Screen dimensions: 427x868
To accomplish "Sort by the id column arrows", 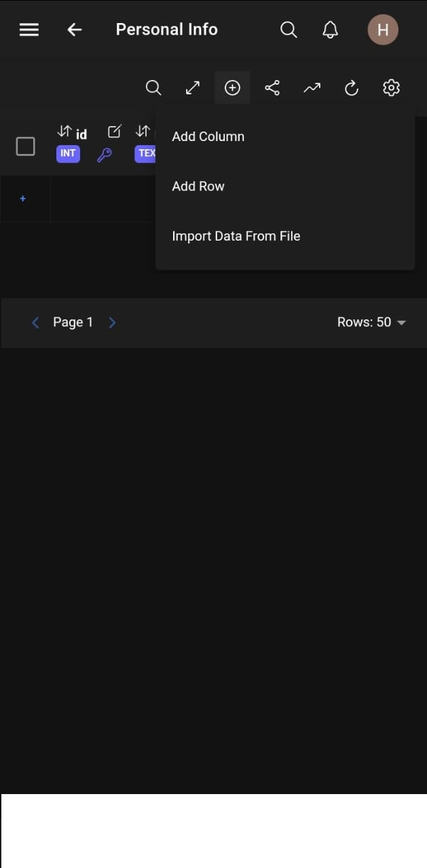I will (64, 131).
